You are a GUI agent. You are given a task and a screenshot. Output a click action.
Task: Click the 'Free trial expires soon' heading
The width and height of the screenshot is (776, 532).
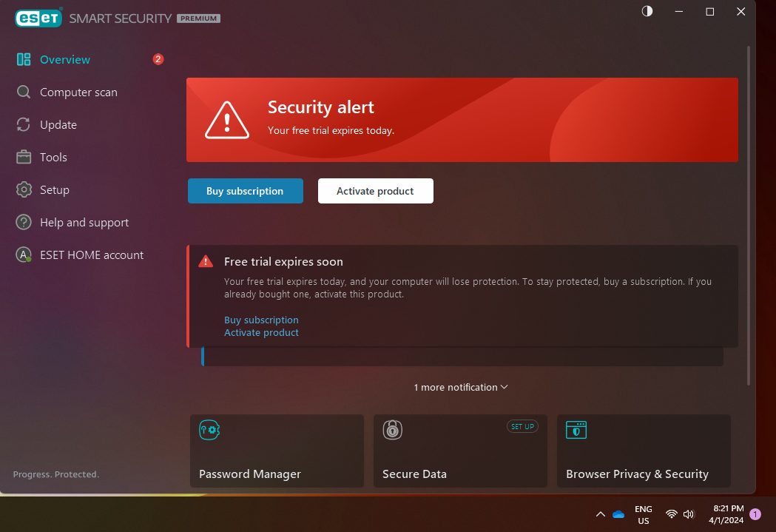283,261
